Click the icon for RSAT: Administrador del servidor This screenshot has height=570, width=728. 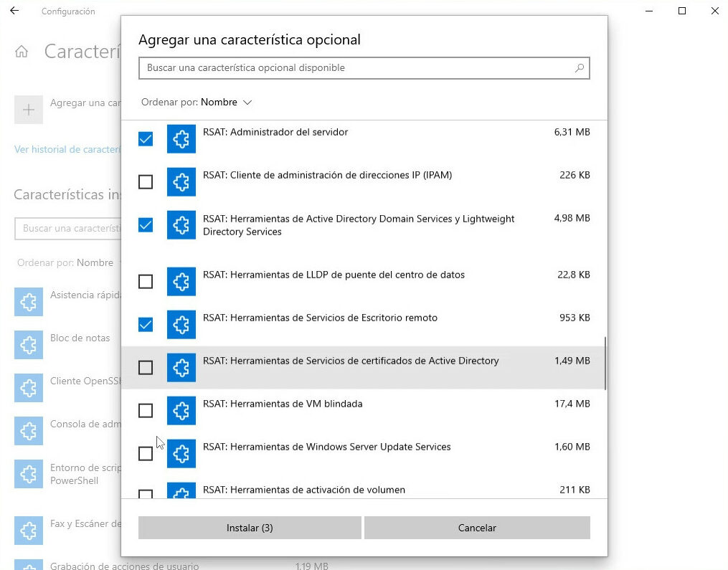[181, 139]
